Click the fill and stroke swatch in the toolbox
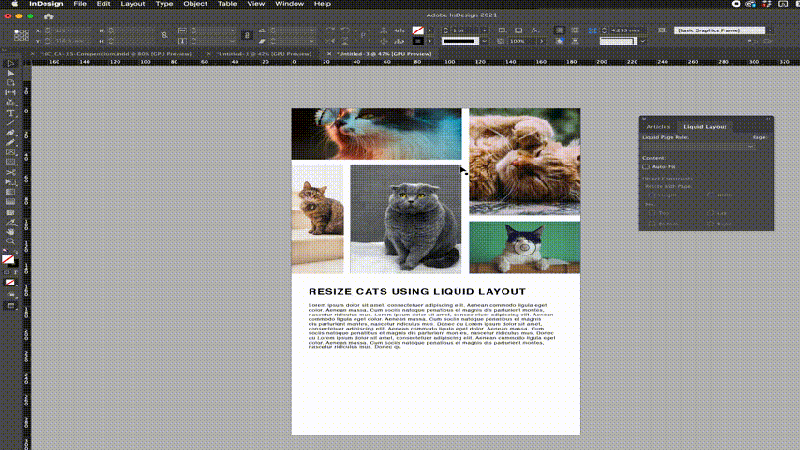 point(9,260)
